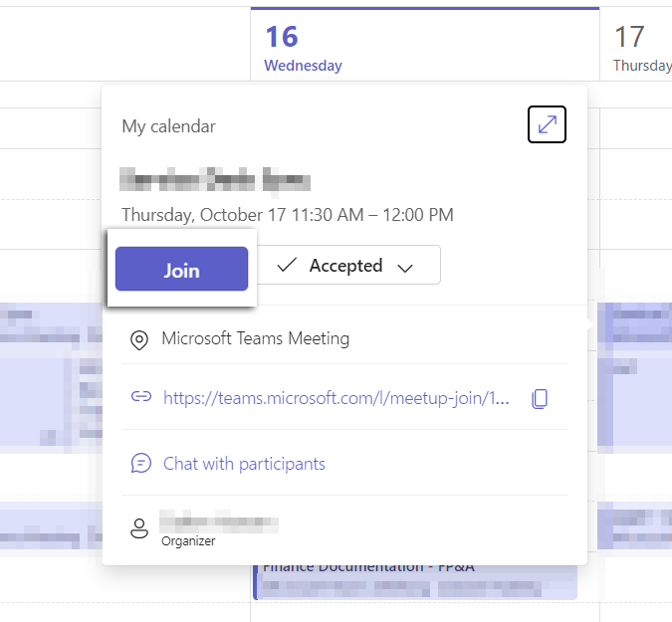The image size is (672, 622).
Task: Click the organizer person icon
Action: click(140, 527)
